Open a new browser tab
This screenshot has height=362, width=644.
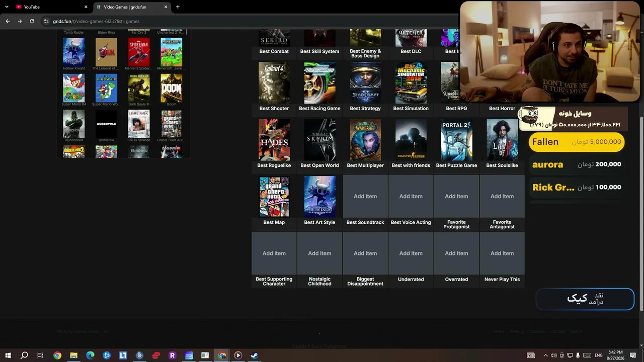[178, 7]
